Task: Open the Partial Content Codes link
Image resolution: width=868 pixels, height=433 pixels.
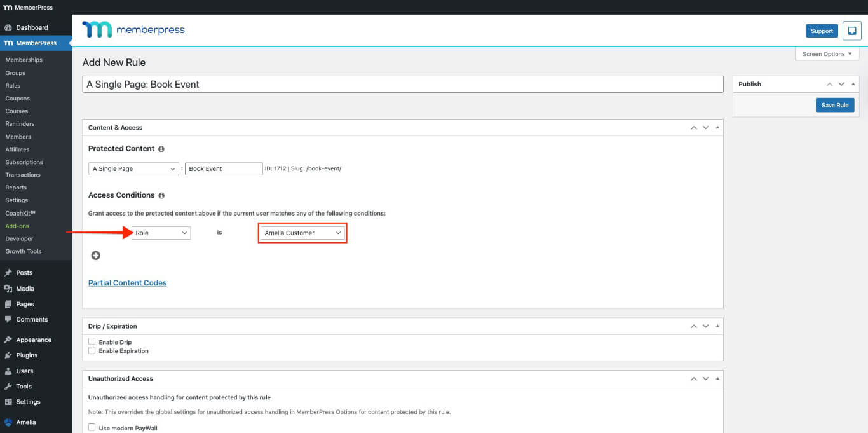Action: coord(127,282)
